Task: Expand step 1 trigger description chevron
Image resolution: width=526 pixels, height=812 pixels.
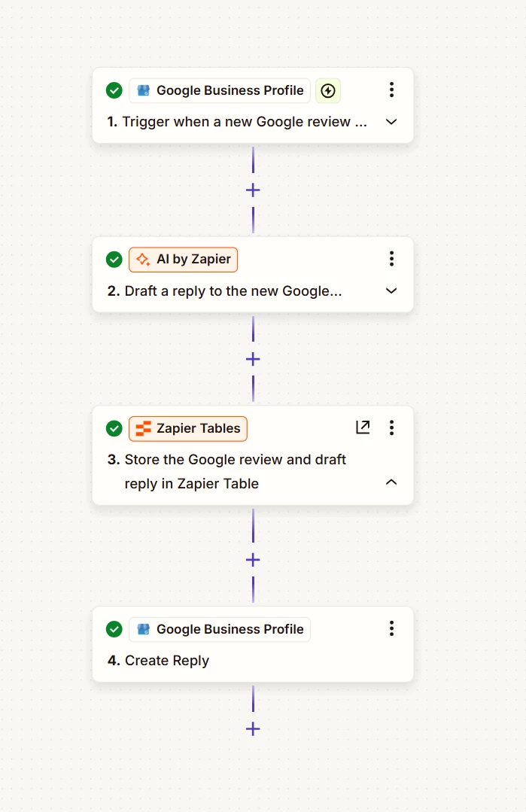Action: click(x=391, y=122)
